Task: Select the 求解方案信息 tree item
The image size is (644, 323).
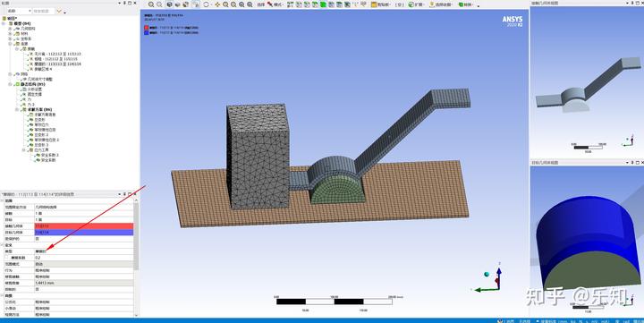Action: point(46,115)
